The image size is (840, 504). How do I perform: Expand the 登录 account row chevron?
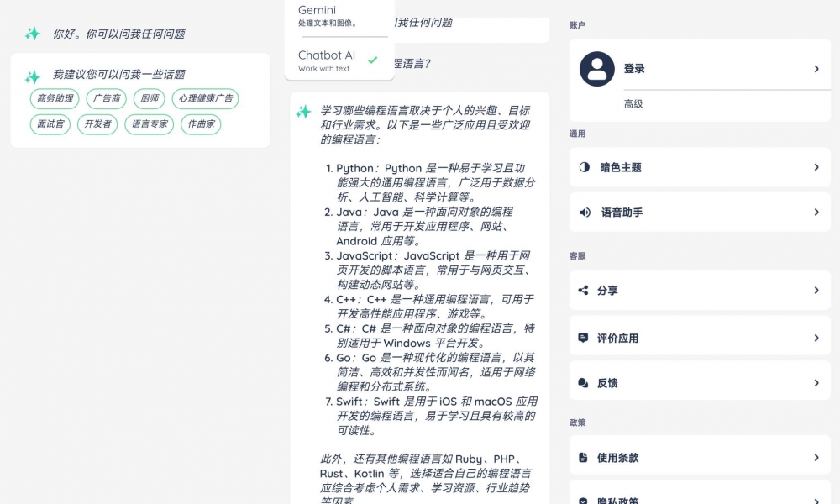(x=816, y=69)
